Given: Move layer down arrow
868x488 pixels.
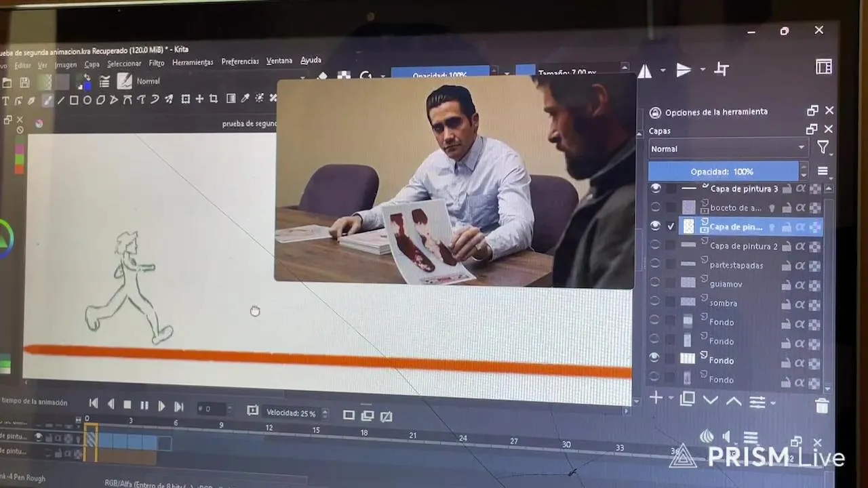Looking at the screenshot, I should (710, 400).
